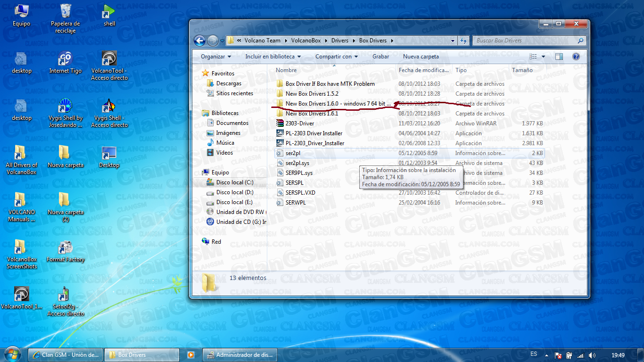Sort by the Nombre column header
Image resolution: width=644 pixels, height=362 pixels.
(x=286, y=70)
